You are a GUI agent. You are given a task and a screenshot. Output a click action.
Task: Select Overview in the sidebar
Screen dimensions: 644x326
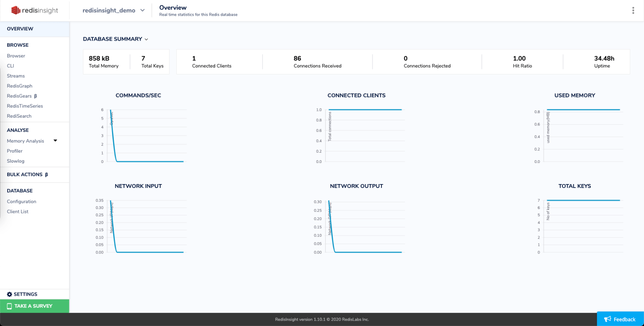(x=34, y=29)
